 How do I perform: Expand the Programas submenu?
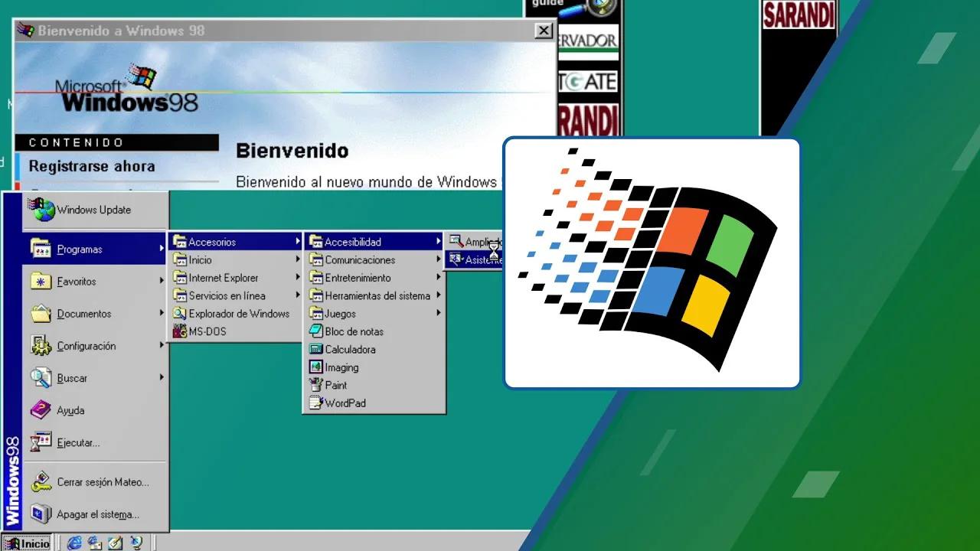pyautogui.click(x=95, y=249)
